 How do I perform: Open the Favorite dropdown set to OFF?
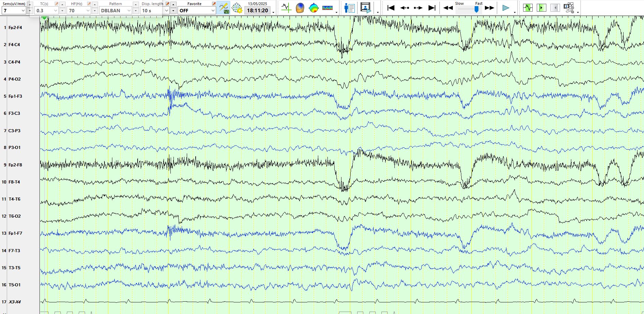click(x=197, y=11)
